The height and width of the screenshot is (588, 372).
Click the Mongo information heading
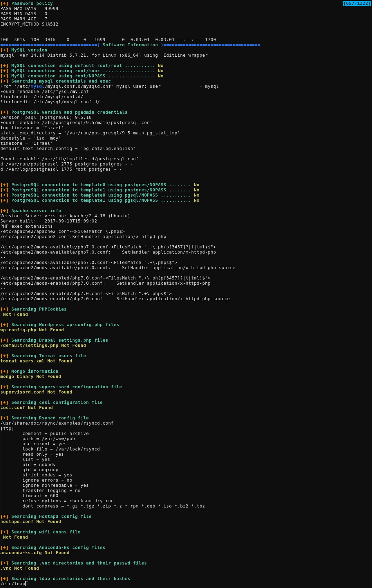(35, 371)
